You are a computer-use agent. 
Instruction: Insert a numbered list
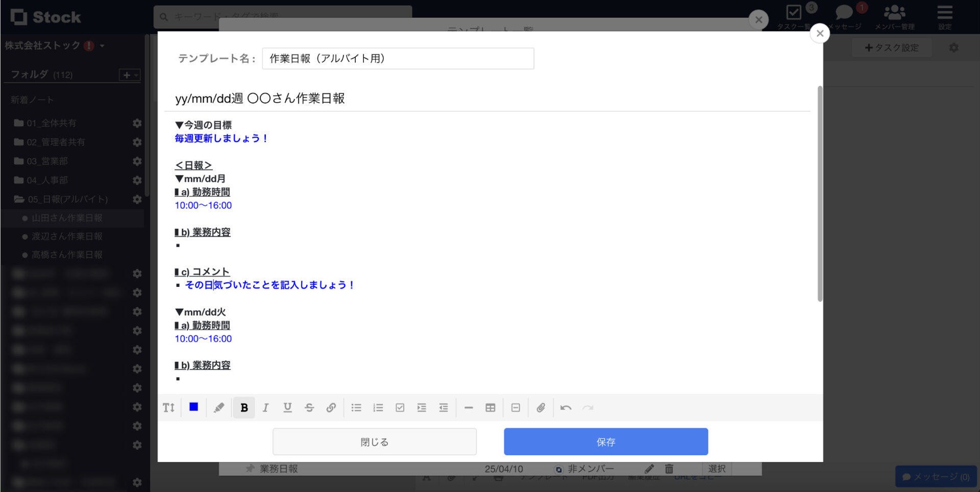click(378, 408)
